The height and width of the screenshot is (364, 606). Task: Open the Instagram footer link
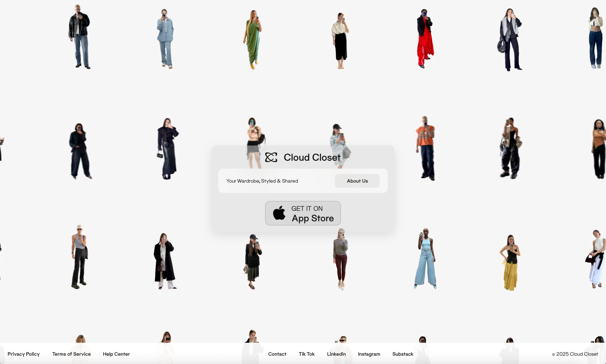[x=369, y=354]
